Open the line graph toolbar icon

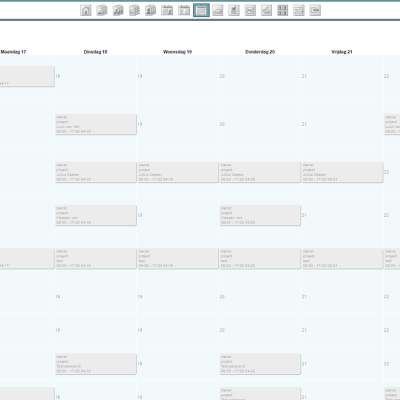(218, 10)
